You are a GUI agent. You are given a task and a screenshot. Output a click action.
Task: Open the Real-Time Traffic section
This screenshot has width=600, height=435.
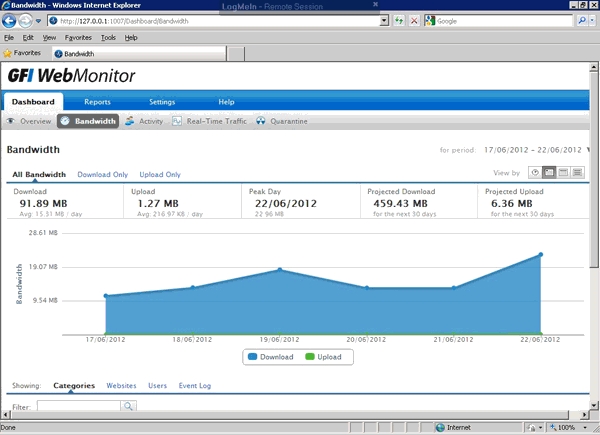coord(209,121)
